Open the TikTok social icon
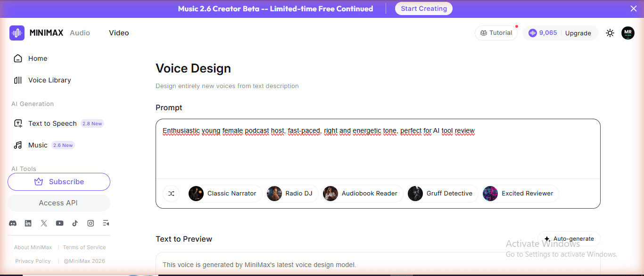Viewport: 644px width, 276px height. coord(75,223)
